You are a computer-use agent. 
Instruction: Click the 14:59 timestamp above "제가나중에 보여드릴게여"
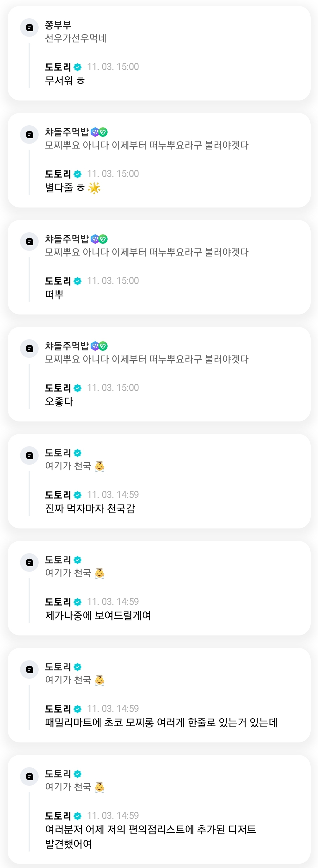point(113,602)
